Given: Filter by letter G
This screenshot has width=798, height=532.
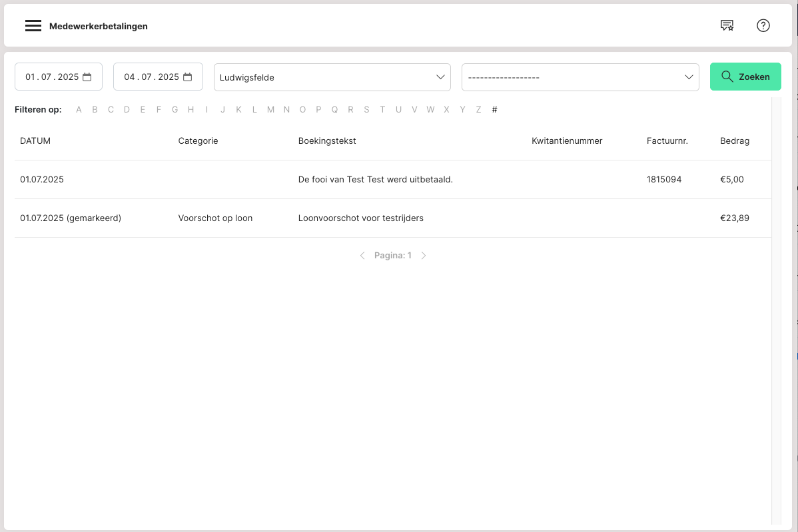Looking at the screenshot, I should click(175, 109).
